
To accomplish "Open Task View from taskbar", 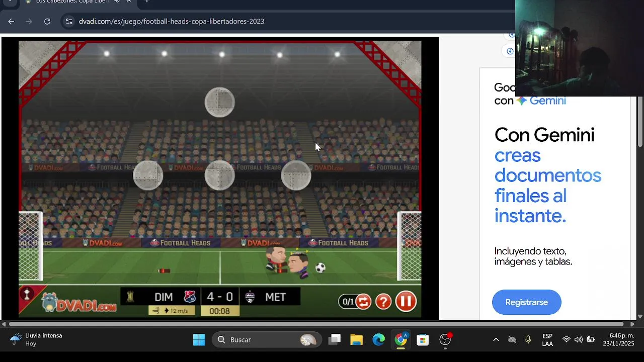I will tap(335, 340).
